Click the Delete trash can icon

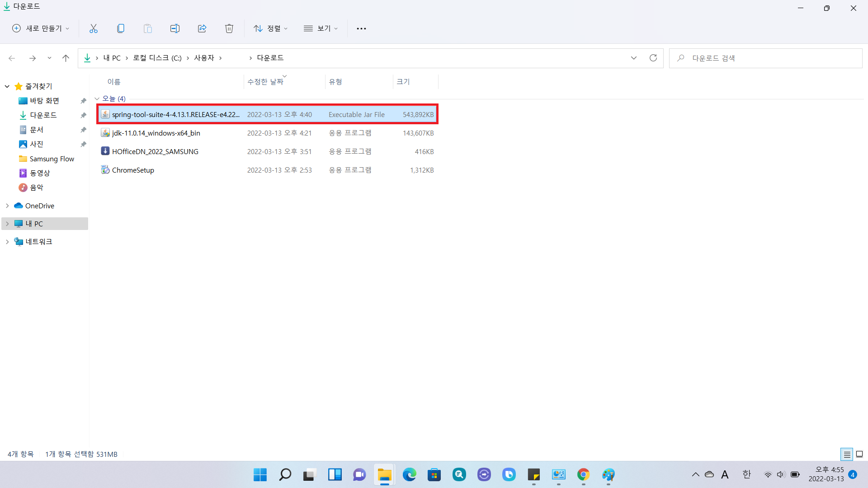point(229,28)
